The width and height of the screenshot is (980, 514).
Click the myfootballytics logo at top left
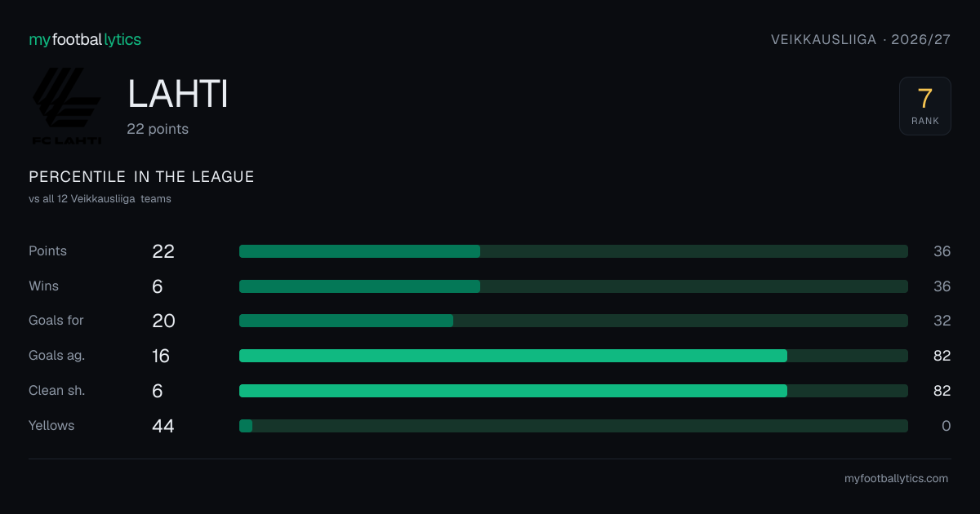click(85, 39)
